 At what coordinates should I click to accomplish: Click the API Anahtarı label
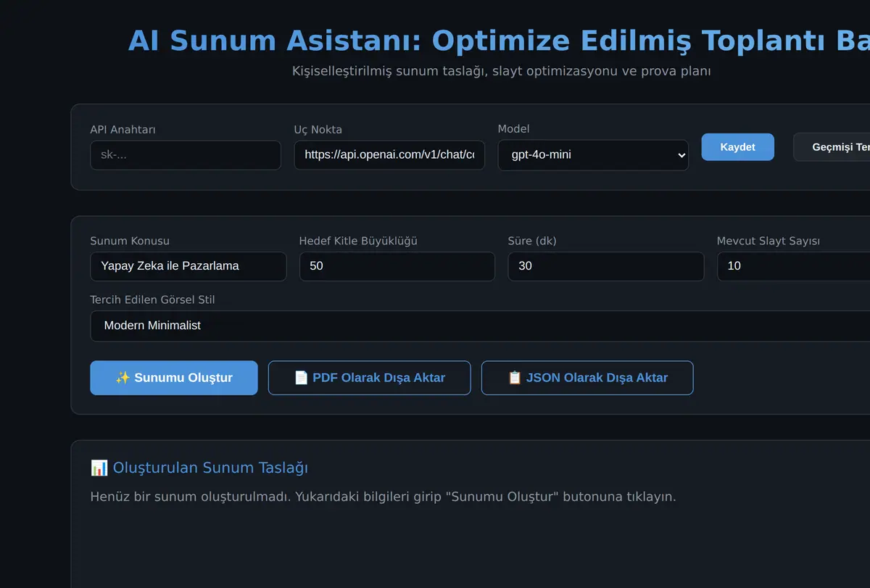(123, 129)
